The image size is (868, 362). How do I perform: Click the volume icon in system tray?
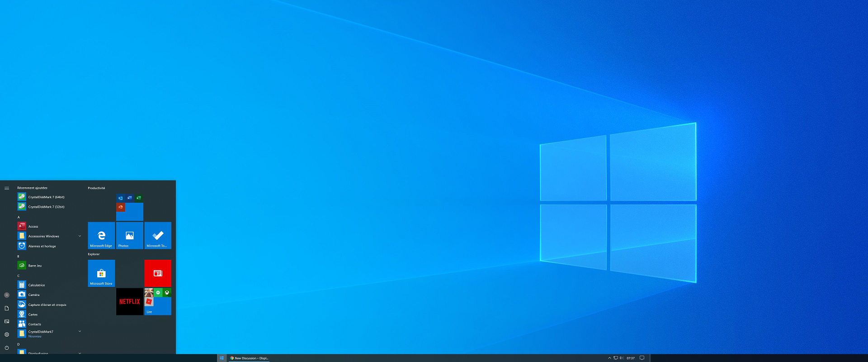pos(622,358)
